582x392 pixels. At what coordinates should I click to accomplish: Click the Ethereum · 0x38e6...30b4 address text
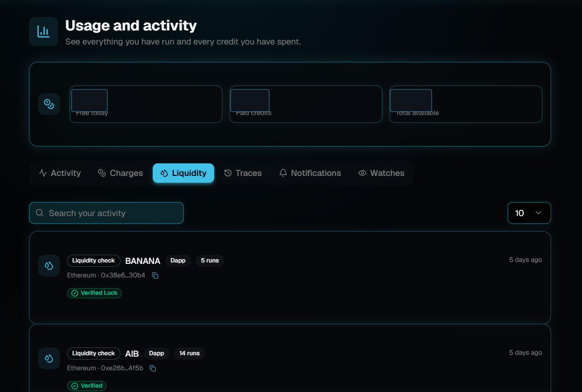click(x=106, y=276)
